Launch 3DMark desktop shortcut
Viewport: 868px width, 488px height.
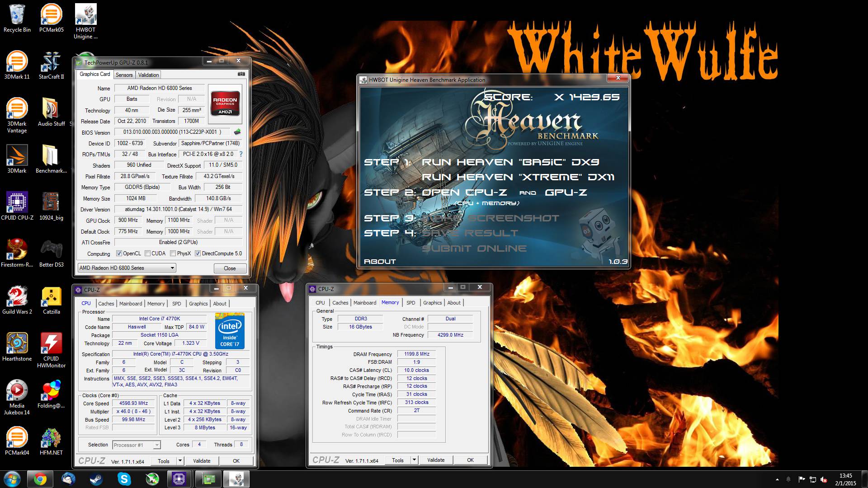click(17, 159)
